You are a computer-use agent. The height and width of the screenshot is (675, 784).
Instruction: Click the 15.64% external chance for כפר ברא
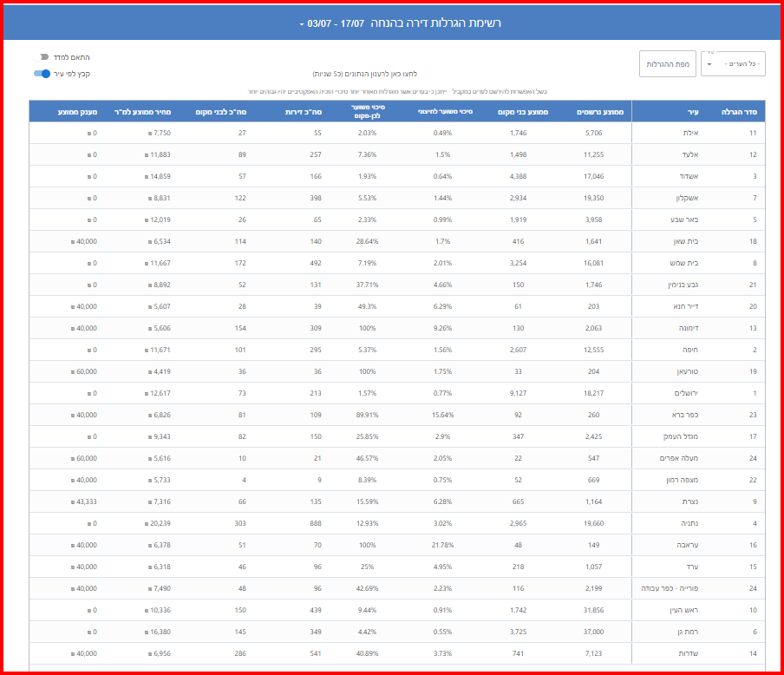pyautogui.click(x=442, y=416)
